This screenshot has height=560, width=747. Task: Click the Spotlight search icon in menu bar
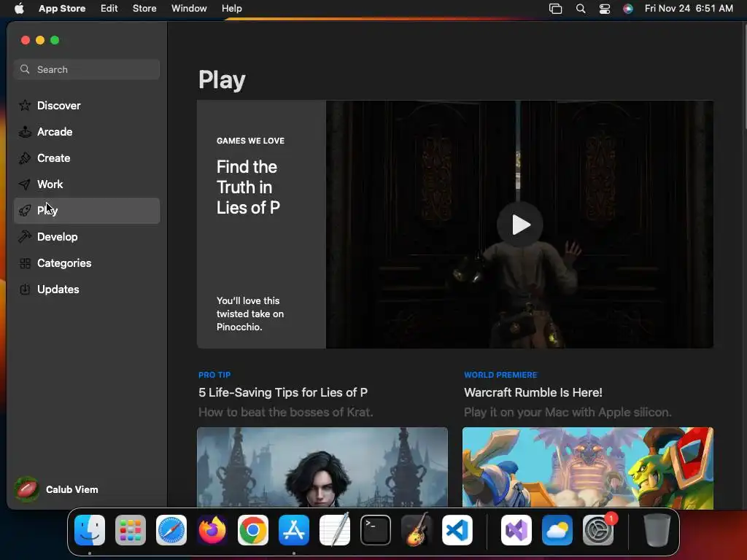580,9
